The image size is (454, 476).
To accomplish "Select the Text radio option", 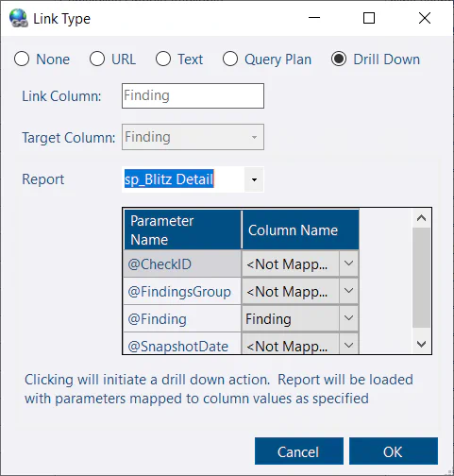I will (163, 59).
